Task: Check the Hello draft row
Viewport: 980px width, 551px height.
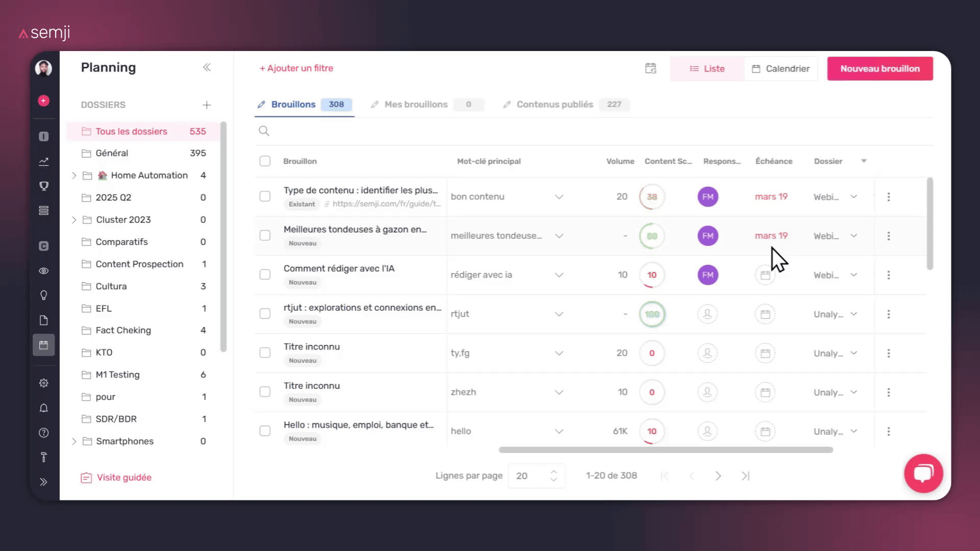Action: (x=265, y=431)
